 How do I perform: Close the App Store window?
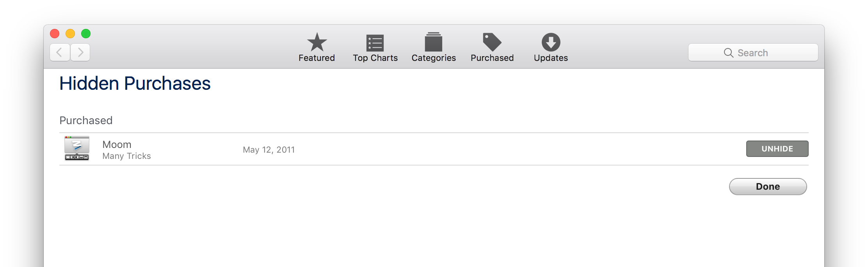[55, 34]
